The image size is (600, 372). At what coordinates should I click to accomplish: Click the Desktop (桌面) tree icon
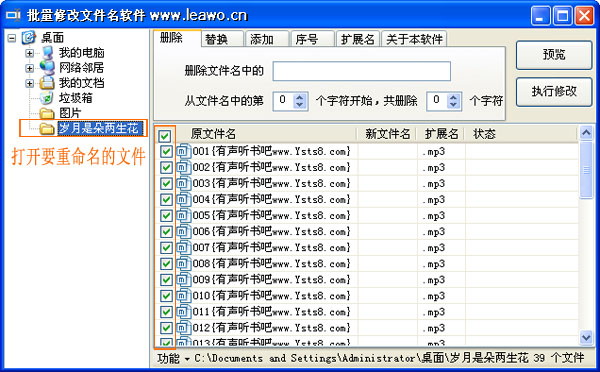pos(29,38)
